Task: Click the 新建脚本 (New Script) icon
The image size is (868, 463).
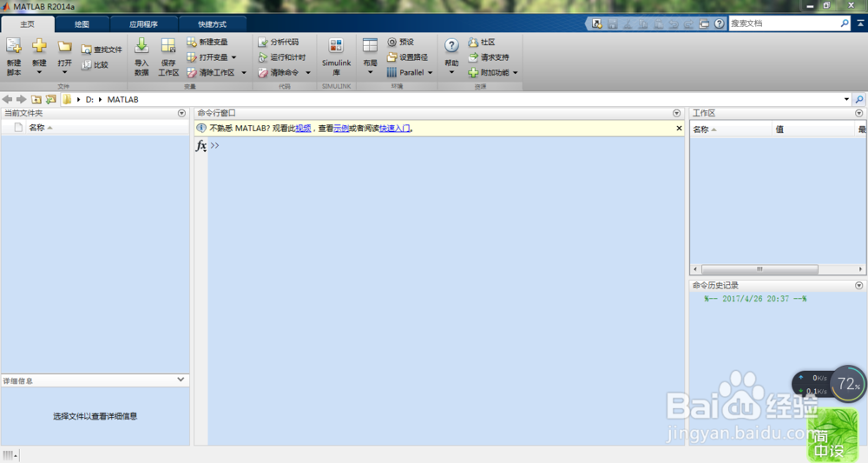Action: click(x=14, y=46)
